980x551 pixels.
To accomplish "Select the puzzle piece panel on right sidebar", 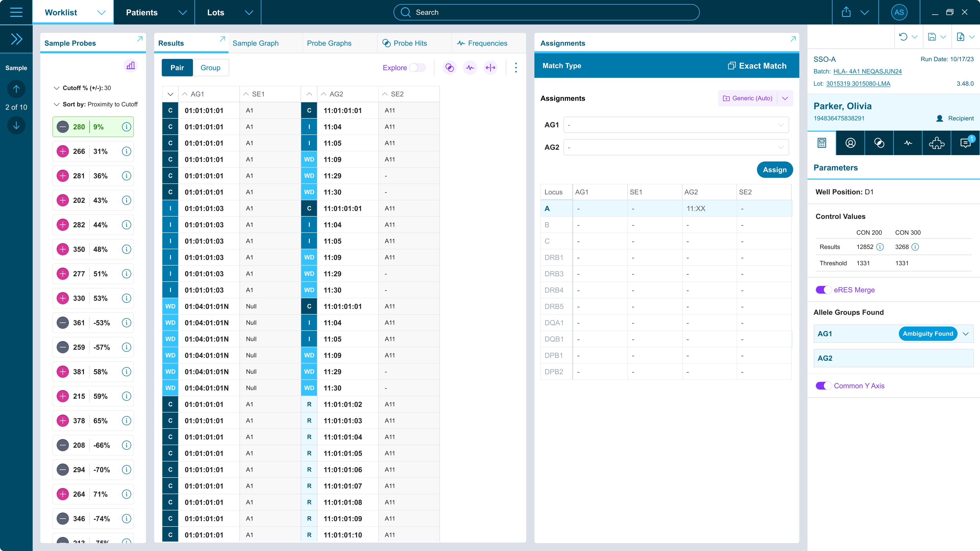I will (x=936, y=143).
